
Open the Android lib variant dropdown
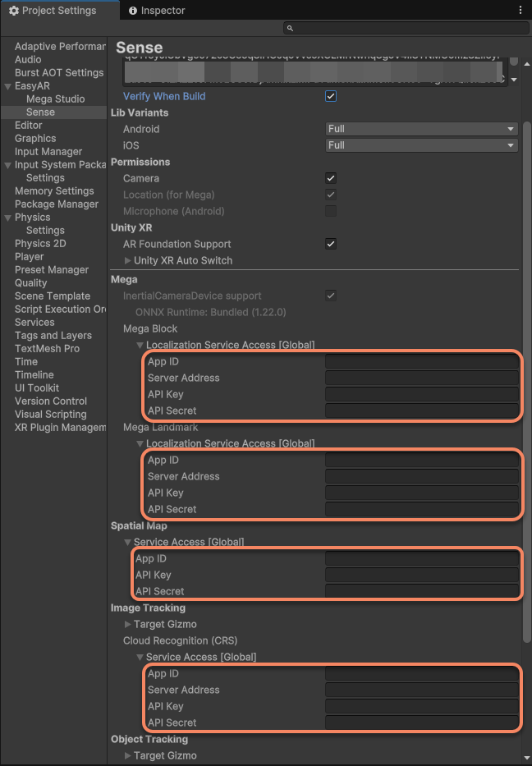[421, 129]
